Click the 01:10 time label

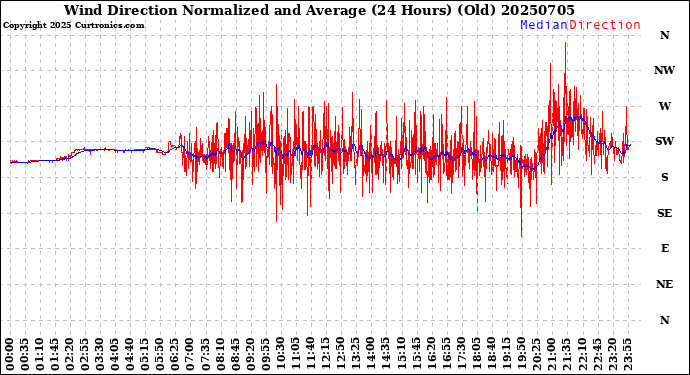pyautogui.click(x=40, y=354)
